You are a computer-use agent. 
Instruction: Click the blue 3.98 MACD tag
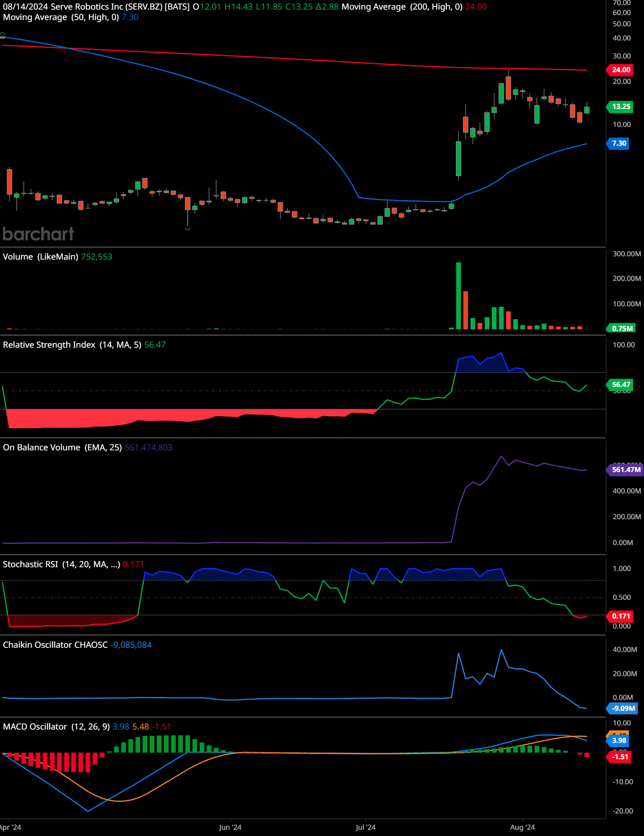click(x=618, y=740)
